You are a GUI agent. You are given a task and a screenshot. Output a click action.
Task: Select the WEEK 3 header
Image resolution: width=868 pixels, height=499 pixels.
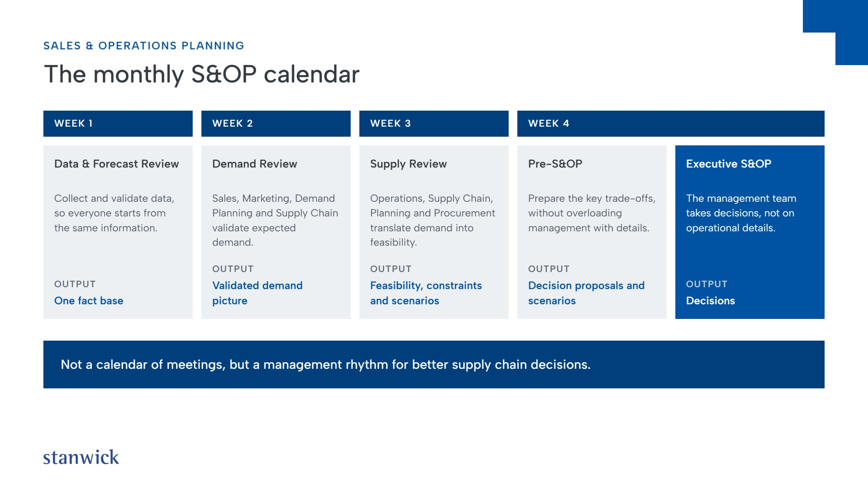[x=434, y=124]
